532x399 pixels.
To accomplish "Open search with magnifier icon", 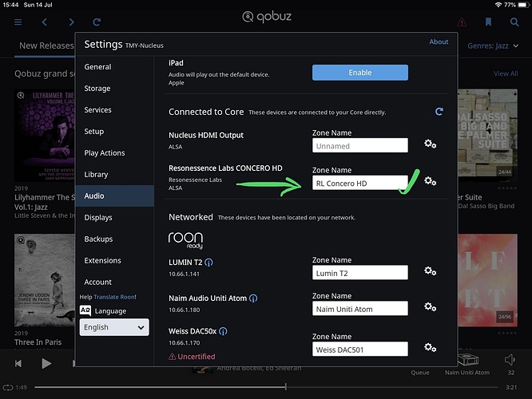I will tap(514, 22).
